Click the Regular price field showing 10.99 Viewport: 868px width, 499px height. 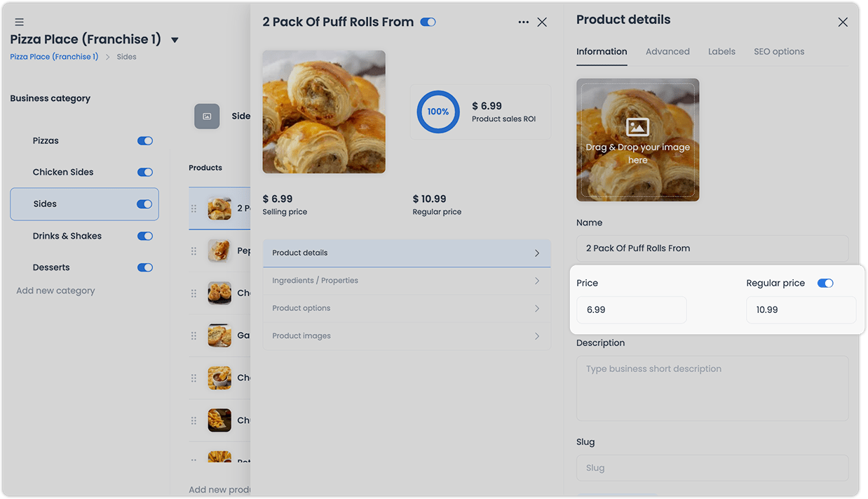801,310
